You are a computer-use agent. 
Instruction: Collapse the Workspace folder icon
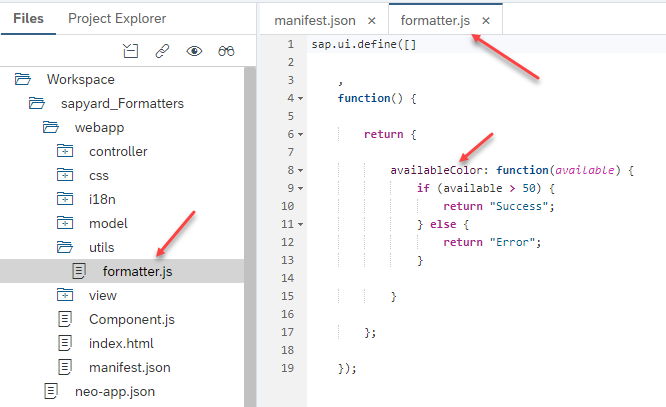coord(23,79)
